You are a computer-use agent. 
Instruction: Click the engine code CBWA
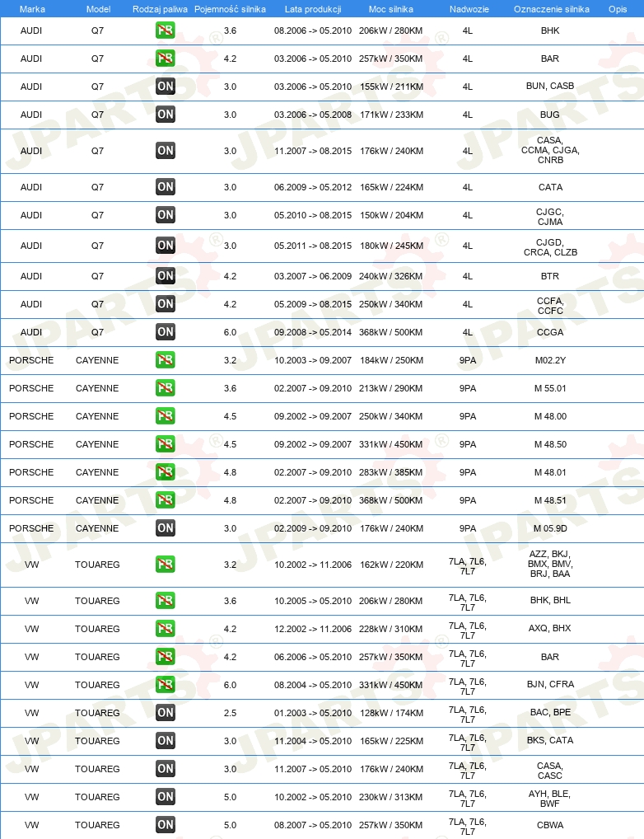(x=550, y=824)
